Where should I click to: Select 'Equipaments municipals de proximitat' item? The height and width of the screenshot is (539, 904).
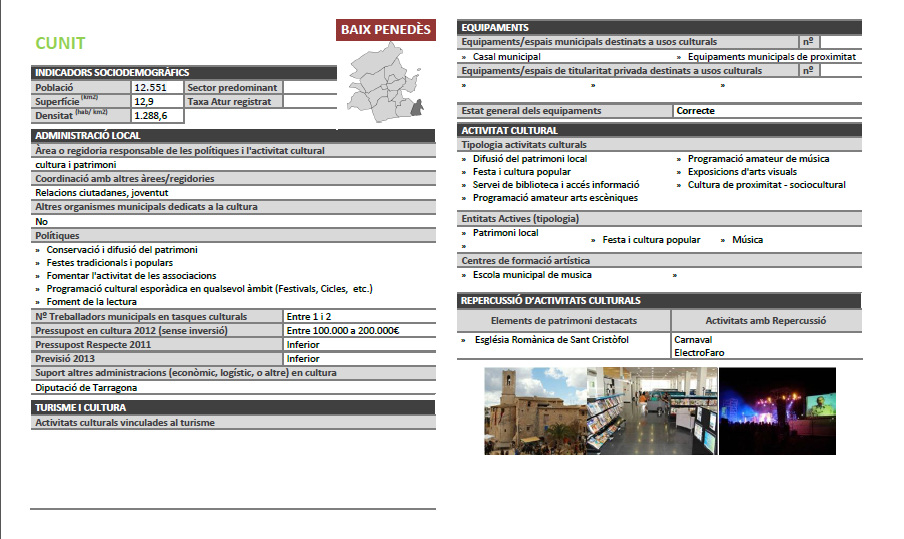tap(771, 56)
